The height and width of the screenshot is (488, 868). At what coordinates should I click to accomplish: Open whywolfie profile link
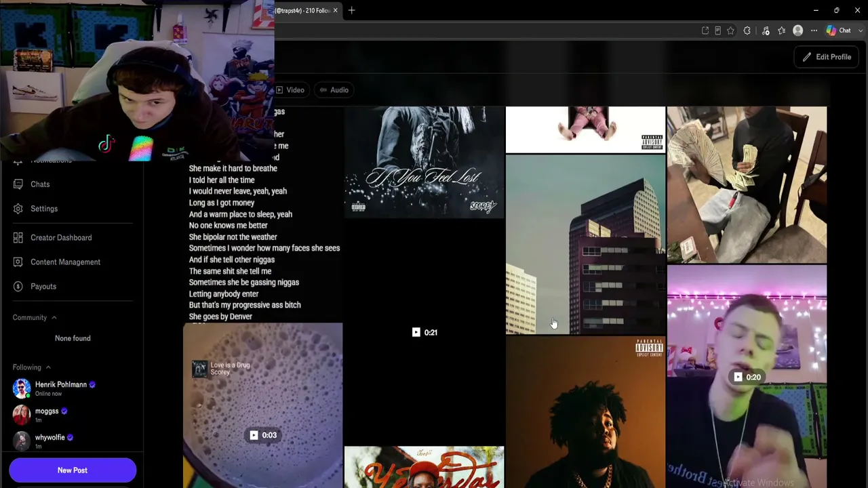tap(50, 438)
